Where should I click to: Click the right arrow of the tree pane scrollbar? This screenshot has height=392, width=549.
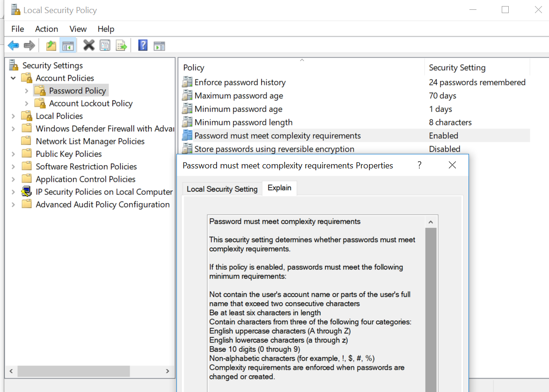(x=168, y=371)
